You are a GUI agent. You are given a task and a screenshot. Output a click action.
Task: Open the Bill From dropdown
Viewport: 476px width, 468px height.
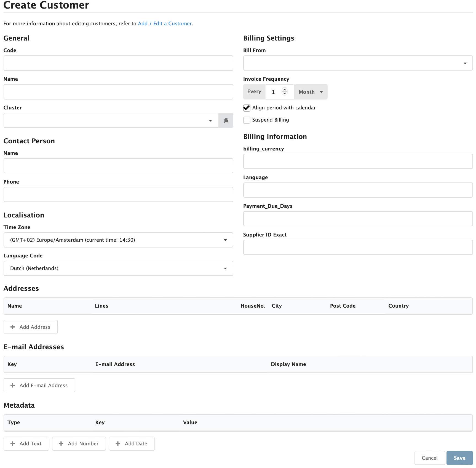pyautogui.click(x=465, y=63)
